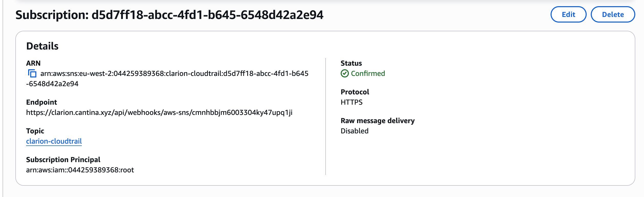Copy the subscription ARN using the copy icon
The height and width of the screenshot is (197, 644).
tap(32, 73)
